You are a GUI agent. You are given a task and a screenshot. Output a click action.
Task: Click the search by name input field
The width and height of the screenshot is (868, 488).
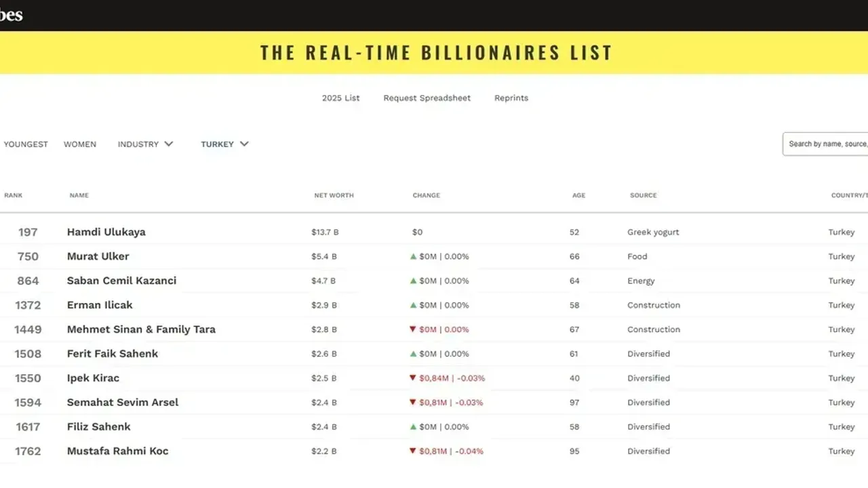click(x=827, y=144)
